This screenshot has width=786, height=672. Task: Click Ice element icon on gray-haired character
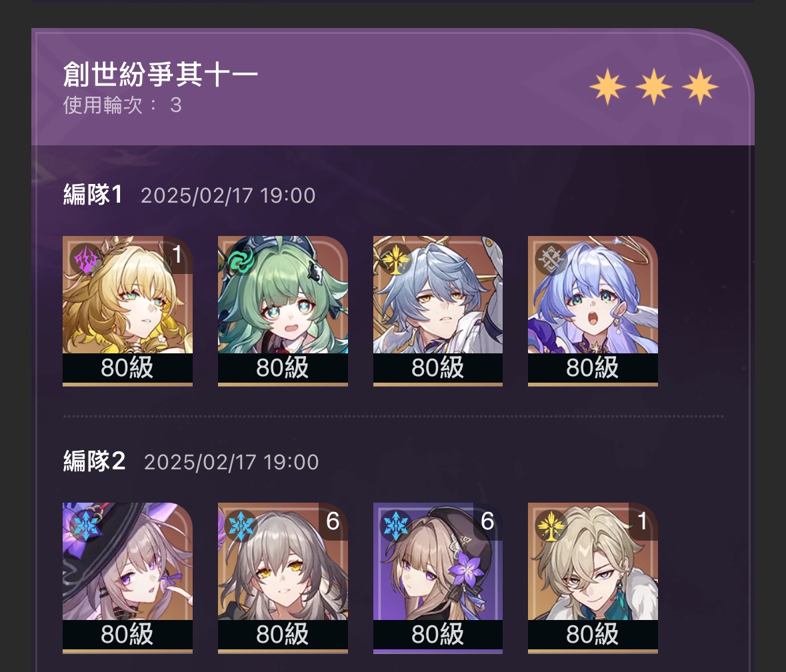point(241,526)
